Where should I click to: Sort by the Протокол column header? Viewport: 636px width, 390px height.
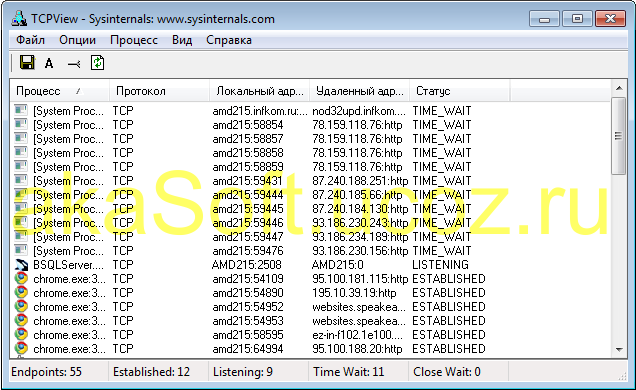click(x=159, y=91)
